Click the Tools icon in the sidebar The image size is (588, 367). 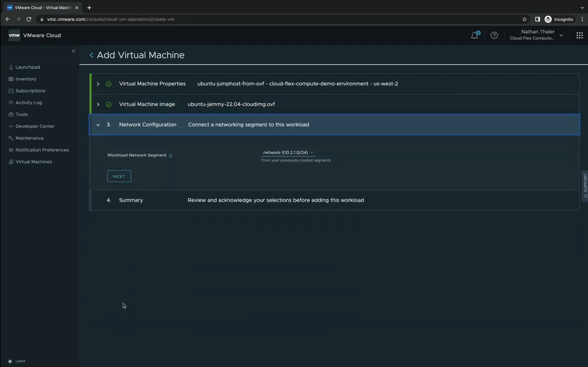click(x=11, y=114)
